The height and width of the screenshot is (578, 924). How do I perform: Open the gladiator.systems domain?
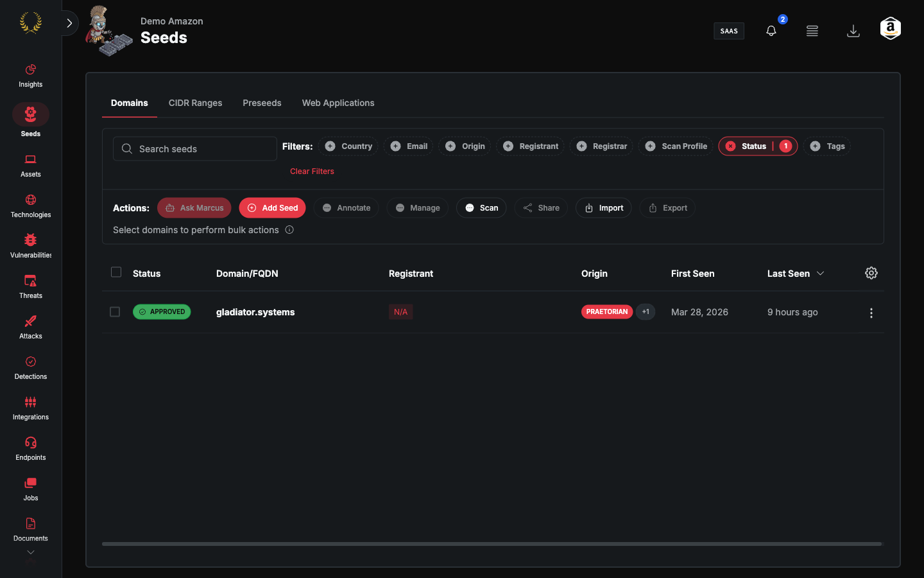[x=255, y=312]
